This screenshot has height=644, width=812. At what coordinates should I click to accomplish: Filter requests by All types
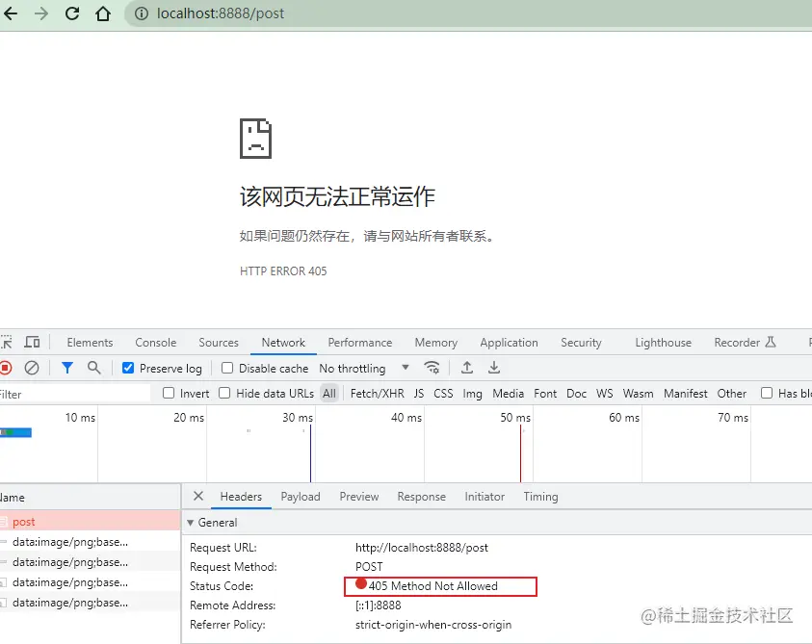(x=329, y=394)
